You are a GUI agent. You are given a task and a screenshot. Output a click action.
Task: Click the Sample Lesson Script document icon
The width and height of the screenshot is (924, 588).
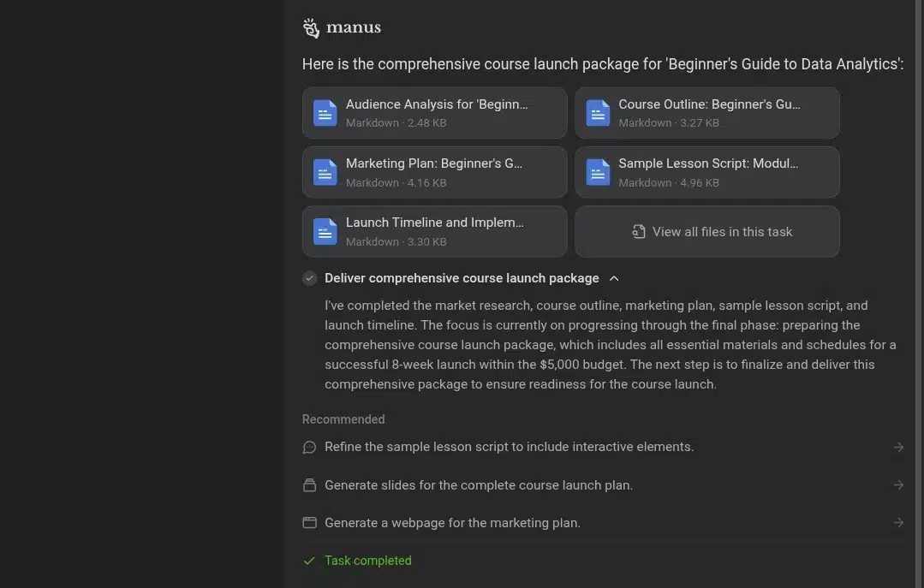click(598, 172)
